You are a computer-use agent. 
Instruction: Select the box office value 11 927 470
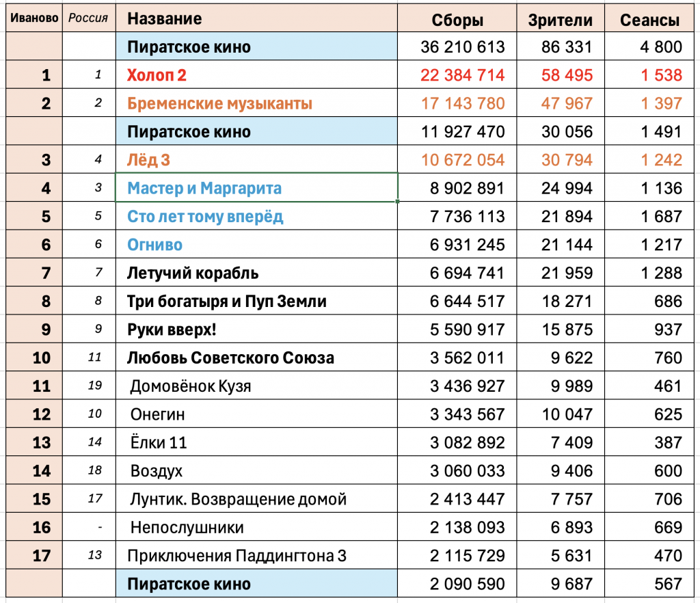tap(463, 132)
